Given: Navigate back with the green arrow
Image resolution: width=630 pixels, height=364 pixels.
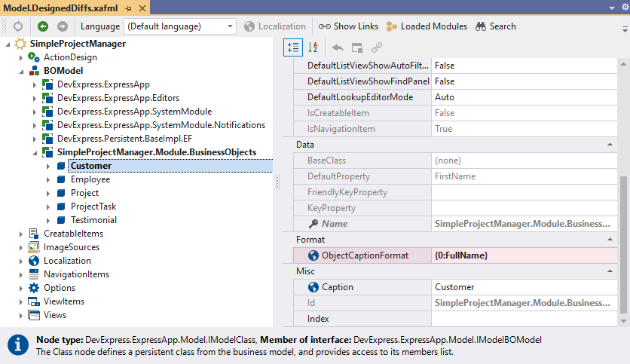Looking at the screenshot, I should [43, 26].
